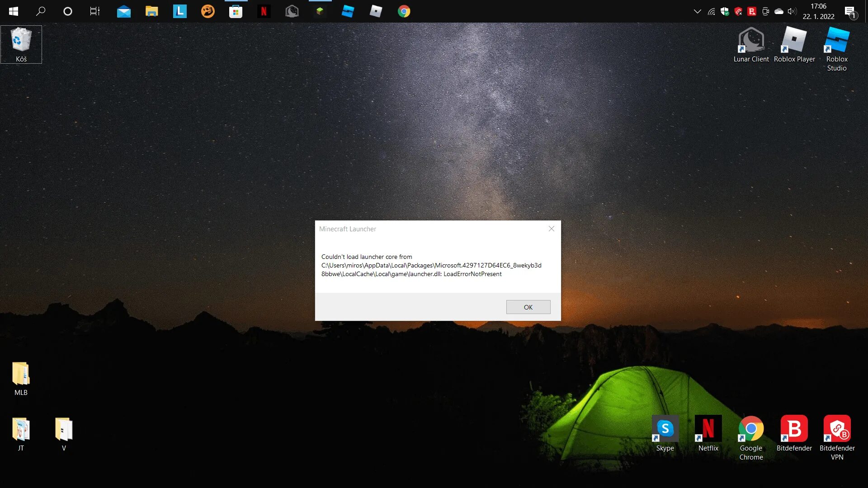Launch the Mail app from the taskbar
Viewport: 868px width, 488px height.
click(x=123, y=11)
